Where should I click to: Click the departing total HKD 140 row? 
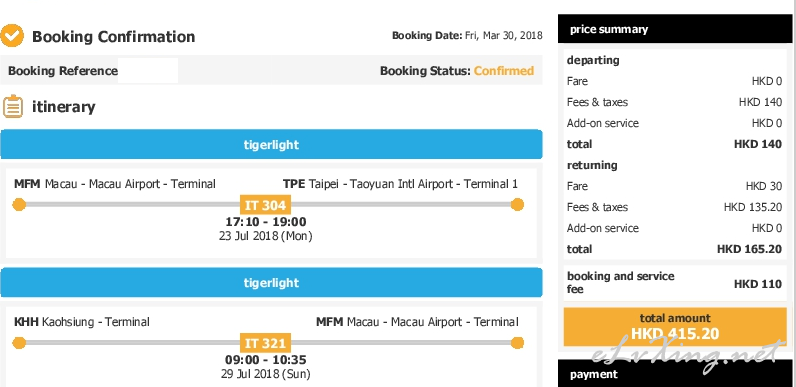point(675,144)
